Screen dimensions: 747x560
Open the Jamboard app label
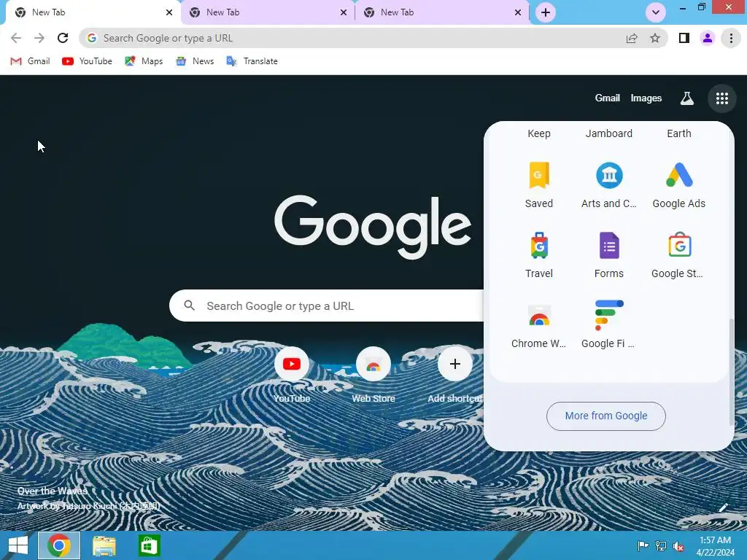(x=609, y=133)
